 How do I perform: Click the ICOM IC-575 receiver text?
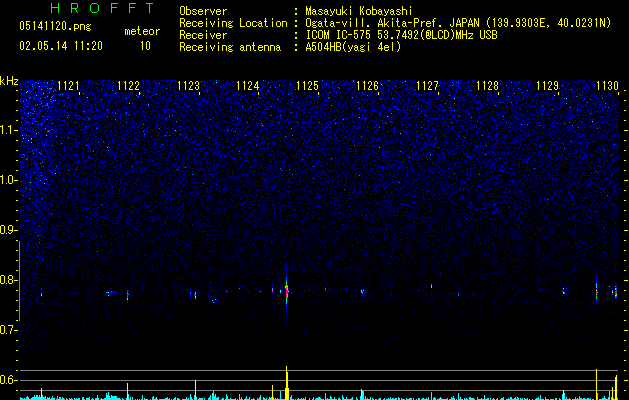tap(402, 35)
